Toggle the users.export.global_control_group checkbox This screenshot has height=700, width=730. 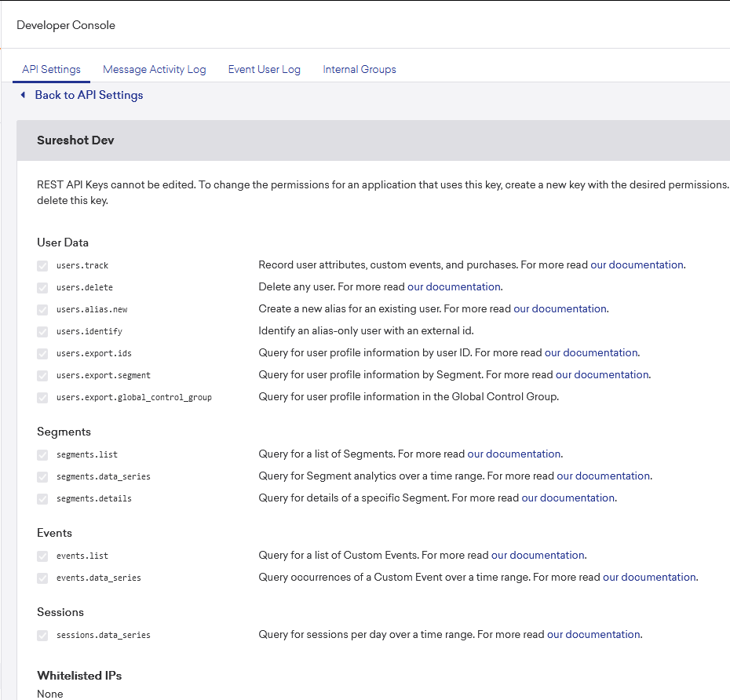(x=42, y=398)
